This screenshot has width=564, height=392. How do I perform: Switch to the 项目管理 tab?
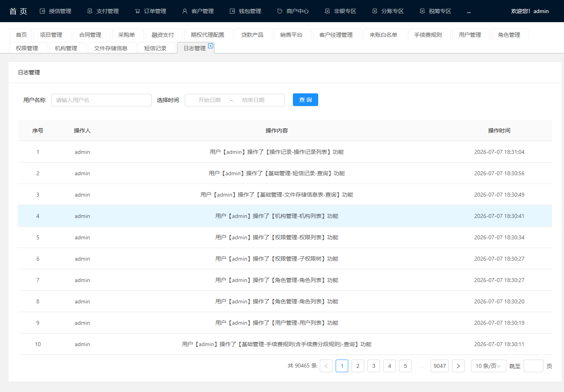(51, 35)
